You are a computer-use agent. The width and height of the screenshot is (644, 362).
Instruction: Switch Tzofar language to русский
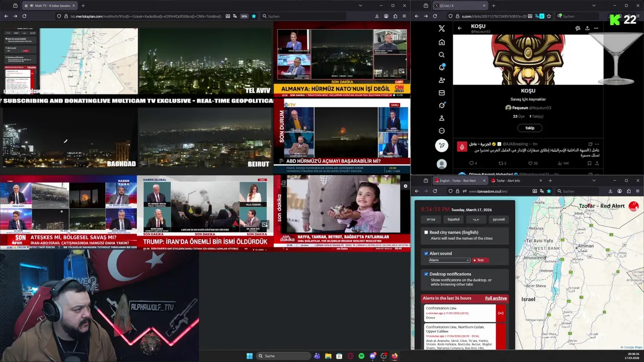[498, 219]
